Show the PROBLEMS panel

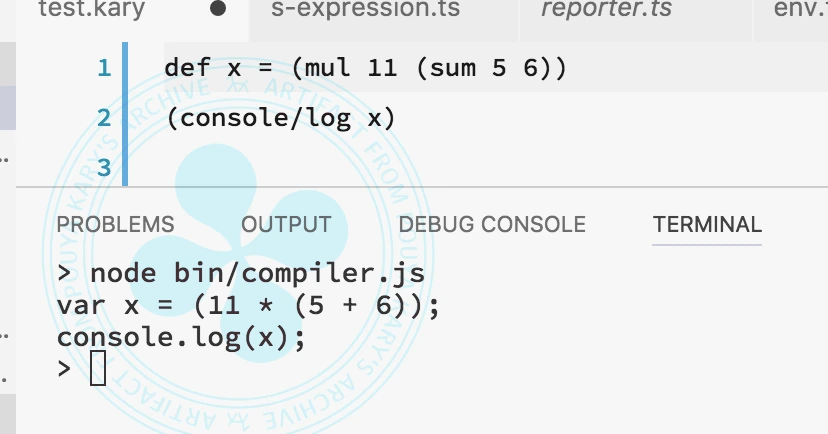(x=115, y=225)
